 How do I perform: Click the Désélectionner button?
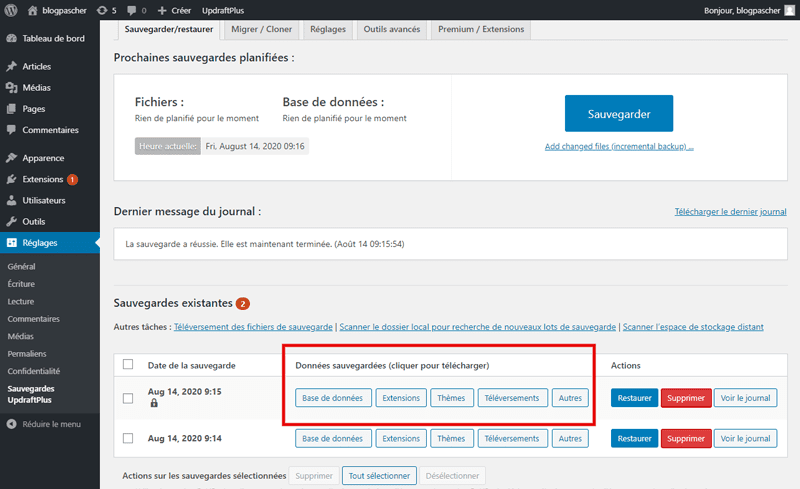point(452,476)
